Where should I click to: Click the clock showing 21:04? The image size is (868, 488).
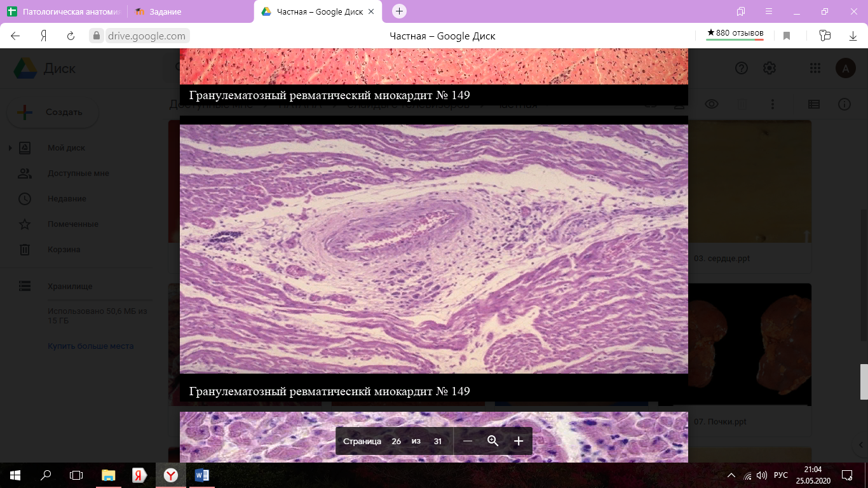pos(813,470)
